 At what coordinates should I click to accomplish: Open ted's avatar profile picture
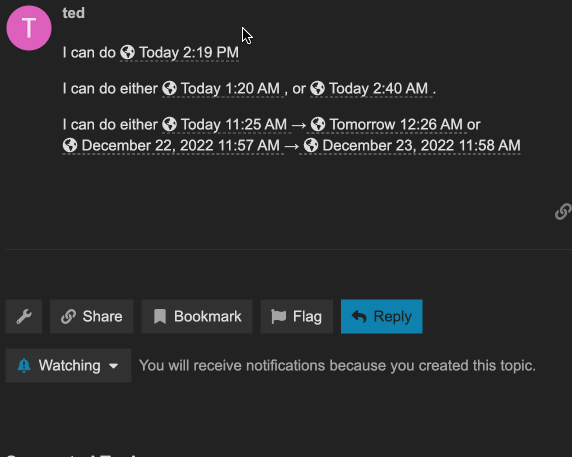pyautogui.click(x=29, y=28)
